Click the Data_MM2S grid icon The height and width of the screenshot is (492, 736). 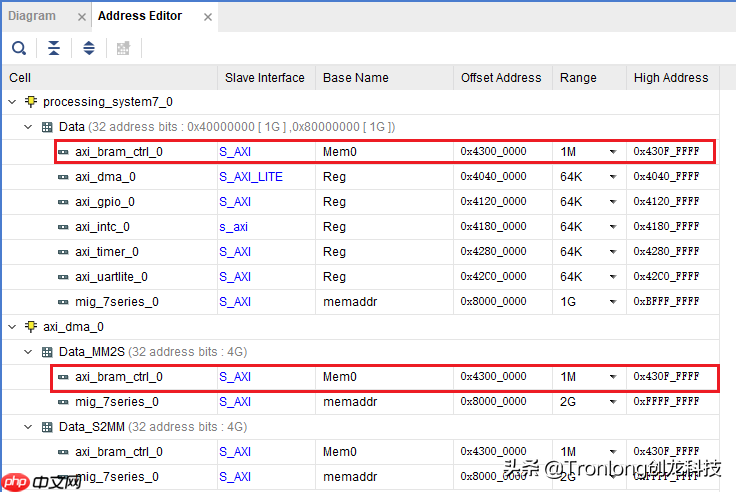pos(47,352)
